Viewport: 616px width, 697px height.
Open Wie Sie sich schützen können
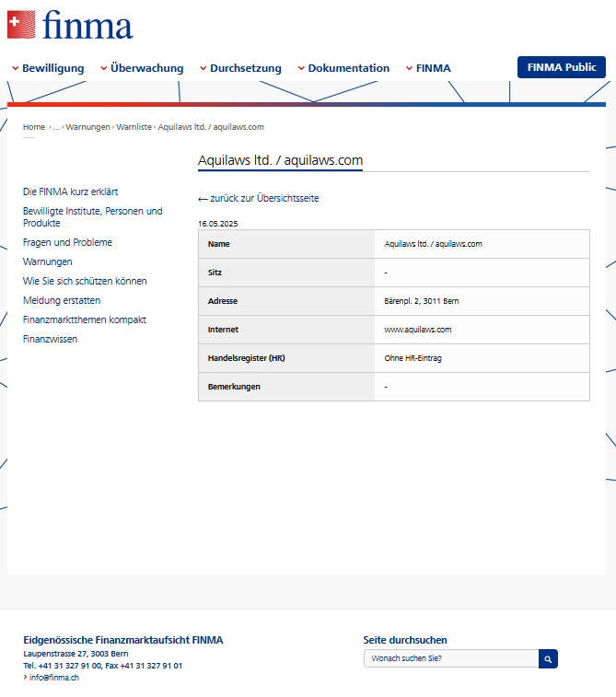[x=85, y=281]
